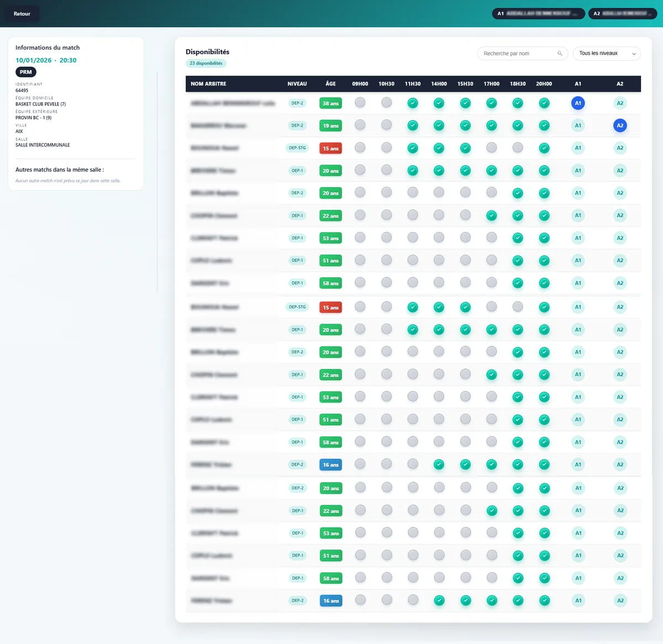
Task: Click the 15H30 availability check in the 38 ans row
Action: point(465,103)
